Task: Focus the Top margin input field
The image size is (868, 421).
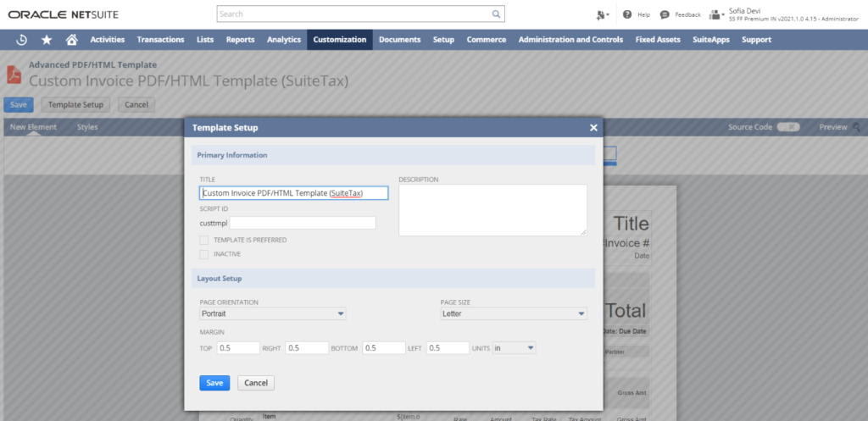Action: [x=238, y=347]
